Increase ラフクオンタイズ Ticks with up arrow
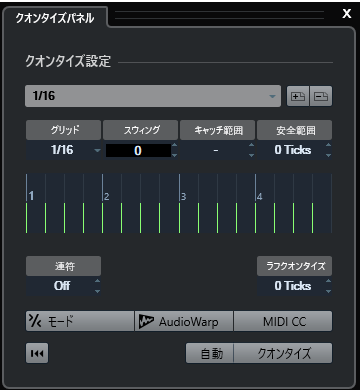Image resolution: width=361 pixels, height=390 pixels. (328, 281)
